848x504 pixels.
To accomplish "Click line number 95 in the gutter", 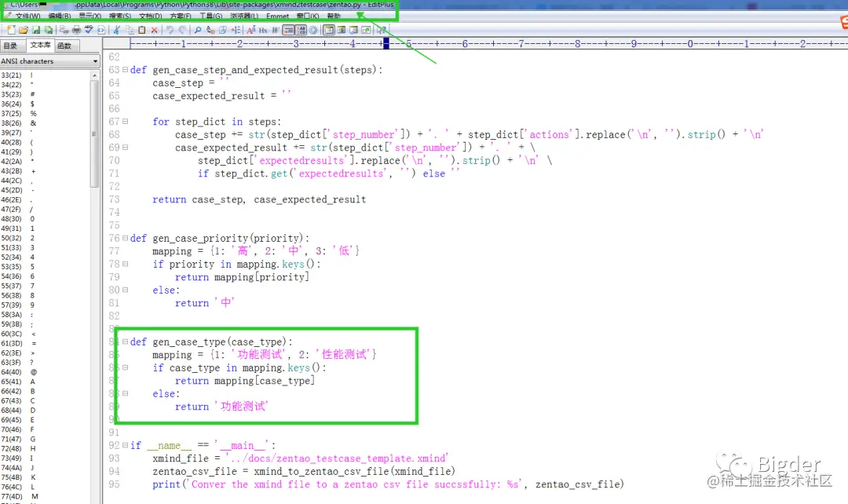I will pos(114,484).
